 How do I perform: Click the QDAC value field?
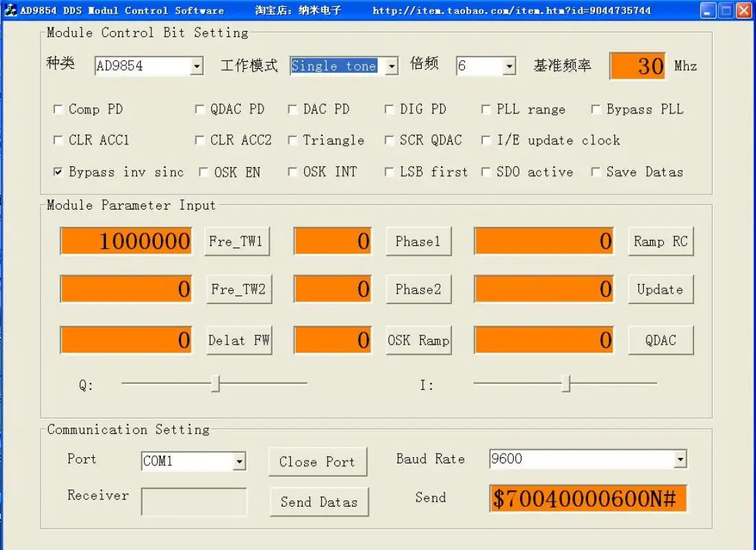coord(544,340)
